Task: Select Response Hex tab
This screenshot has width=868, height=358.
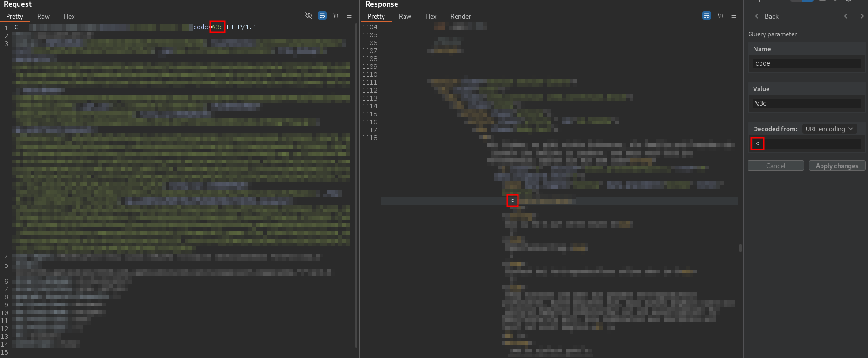Action: 431,16
